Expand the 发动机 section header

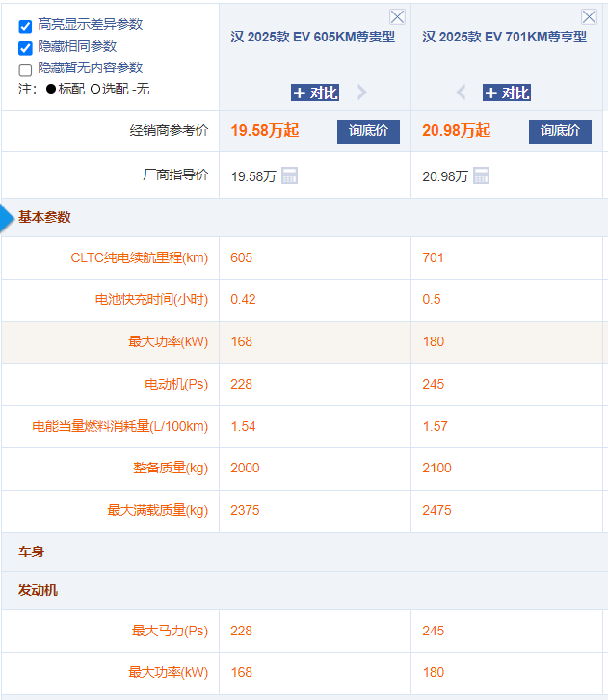coord(38,590)
